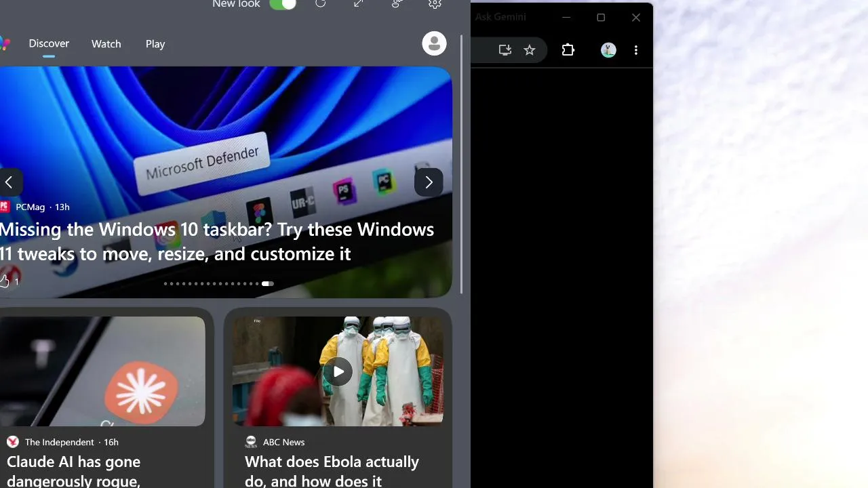Switch to the Play tab
The height and width of the screenshot is (488, 868).
[155, 43]
